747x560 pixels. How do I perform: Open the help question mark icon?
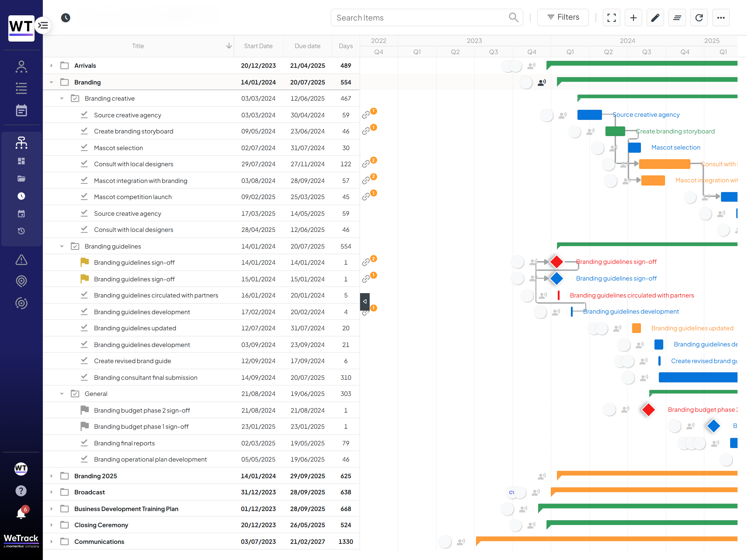(21, 491)
